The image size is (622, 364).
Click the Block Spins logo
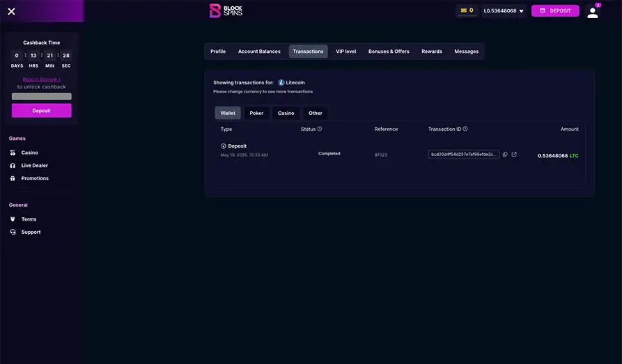click(226, 10)
